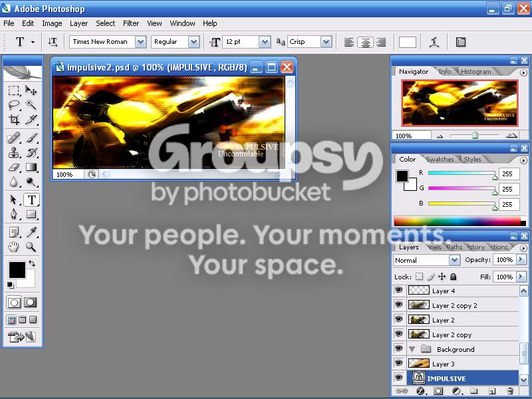
Task: Select the Hand tool
Action: click(13, 247)
